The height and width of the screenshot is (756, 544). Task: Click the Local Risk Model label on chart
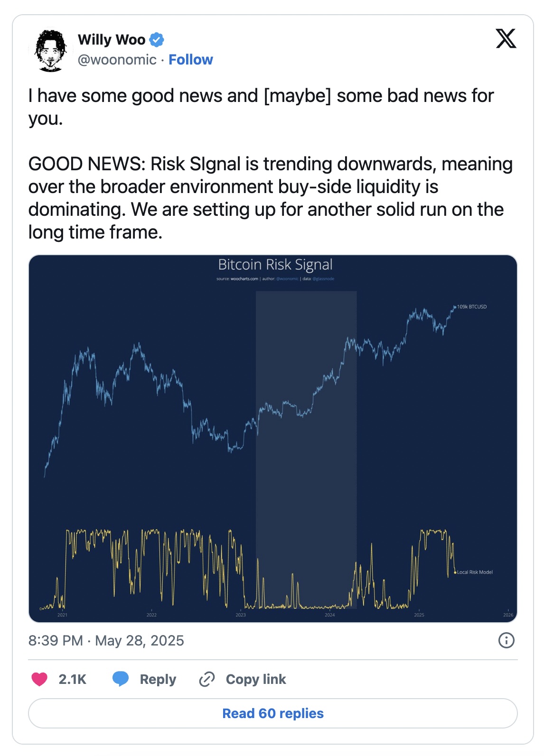pos(475,572)
